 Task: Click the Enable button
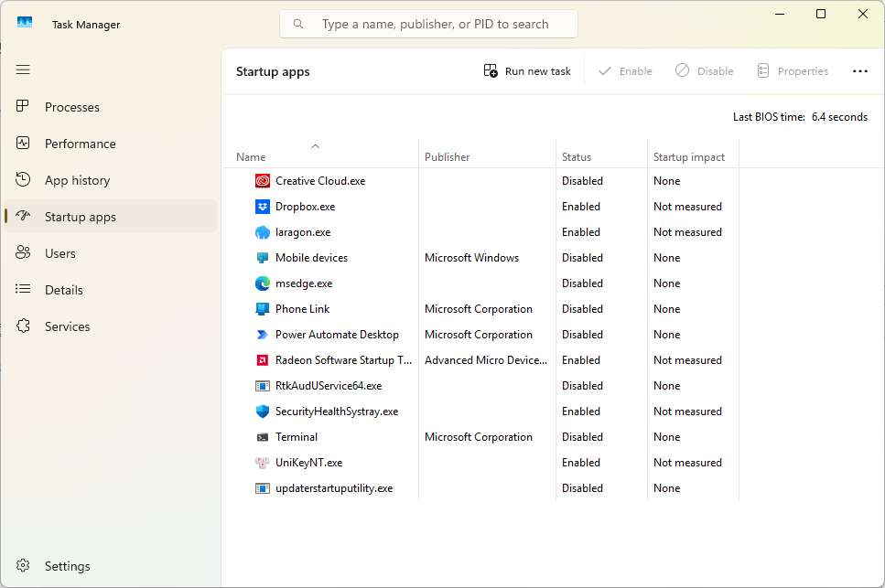tap(625, 71)
